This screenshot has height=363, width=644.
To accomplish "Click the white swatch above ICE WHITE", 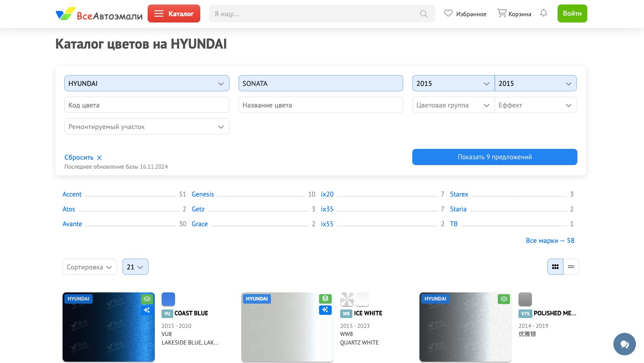I will (362, 299).
